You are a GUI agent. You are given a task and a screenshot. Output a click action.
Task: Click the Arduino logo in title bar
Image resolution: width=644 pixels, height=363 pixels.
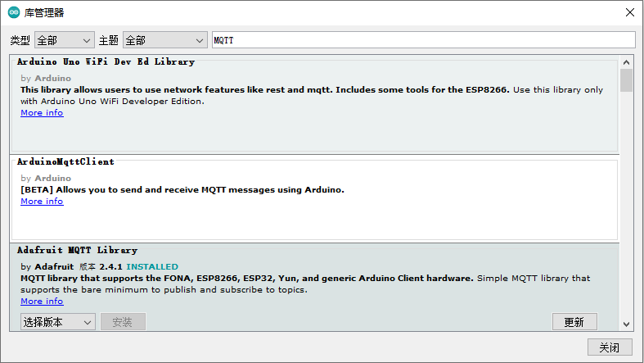pos(14,12)
